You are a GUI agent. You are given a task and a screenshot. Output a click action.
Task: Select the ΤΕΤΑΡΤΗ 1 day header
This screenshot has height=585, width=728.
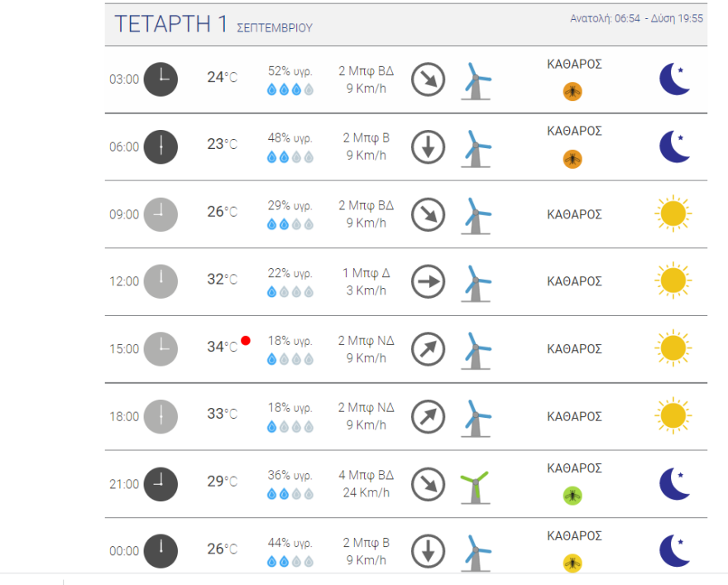[171, 24]
